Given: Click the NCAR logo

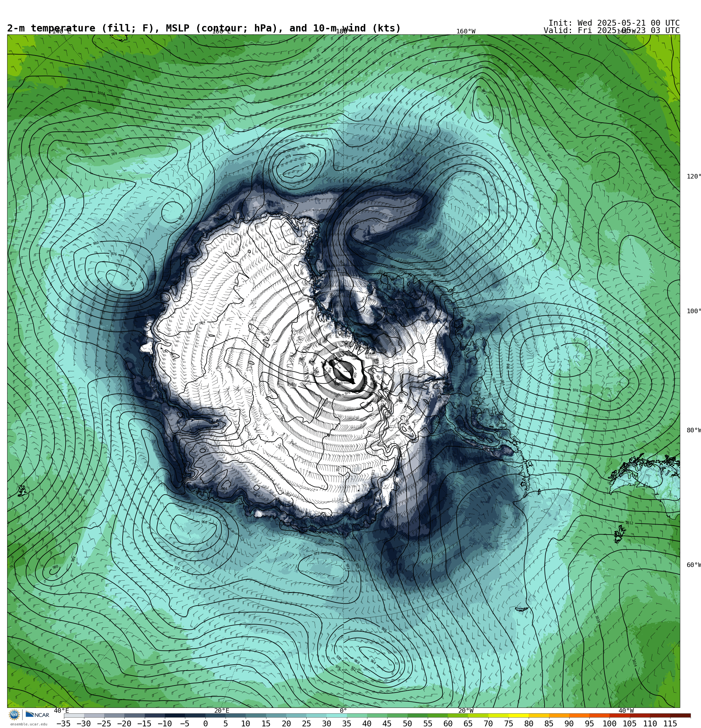Looking at the screenshot, I should [37, 715].
